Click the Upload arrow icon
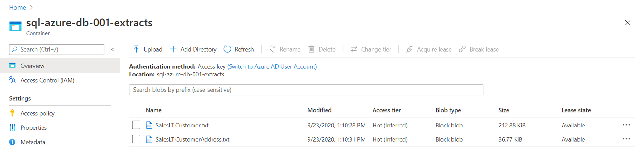The image size is (644, 163). click(136, 49)
